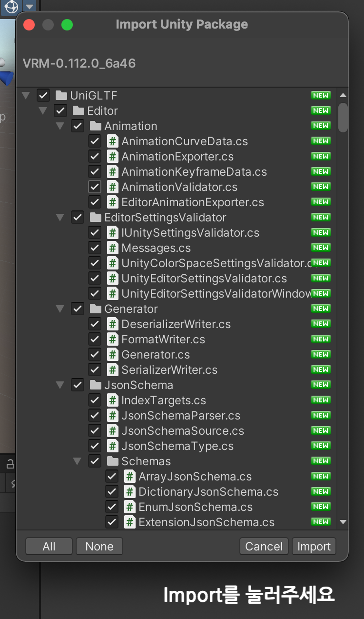Select the JsonSchemaType.cs file name
This screenshot has width=364, height=619.
[177, 446]
